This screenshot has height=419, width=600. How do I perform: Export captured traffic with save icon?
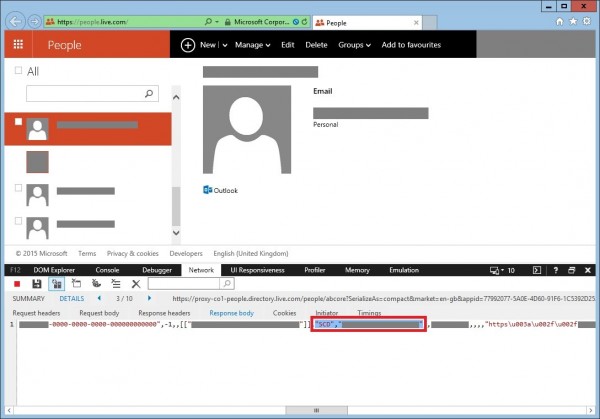click(x=37, y=284)
